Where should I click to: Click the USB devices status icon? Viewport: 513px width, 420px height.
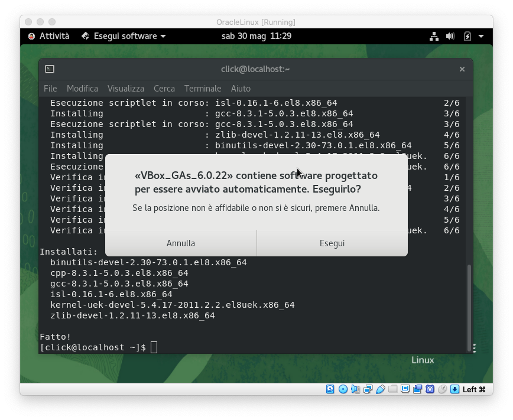[380, 389]
